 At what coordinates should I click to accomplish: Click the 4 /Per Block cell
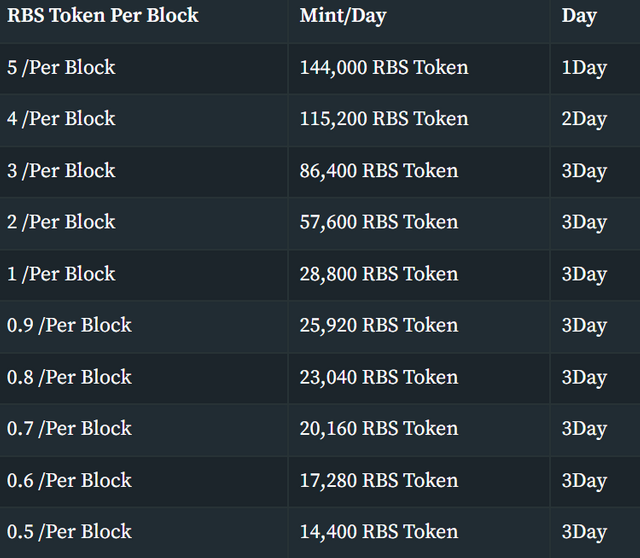click(x=143, y=120)
